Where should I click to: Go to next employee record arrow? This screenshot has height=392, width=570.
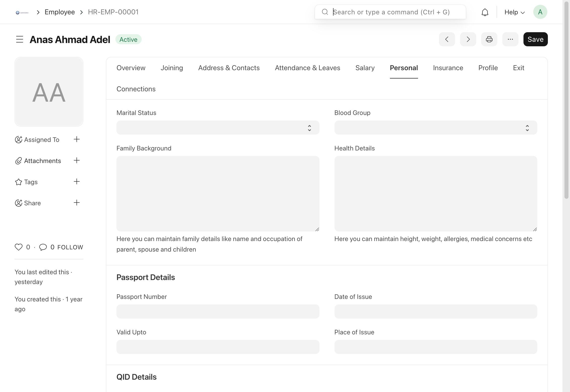point(468,39)
